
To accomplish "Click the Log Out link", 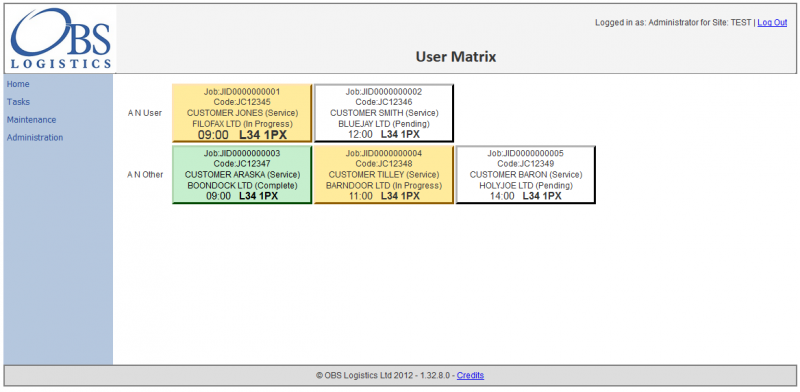I will (x=772, y=22).
